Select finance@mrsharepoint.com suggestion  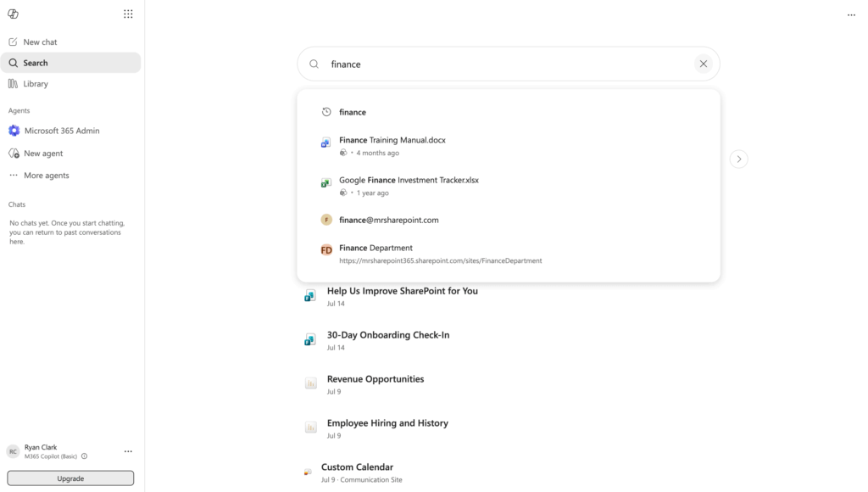coord(509,220)
